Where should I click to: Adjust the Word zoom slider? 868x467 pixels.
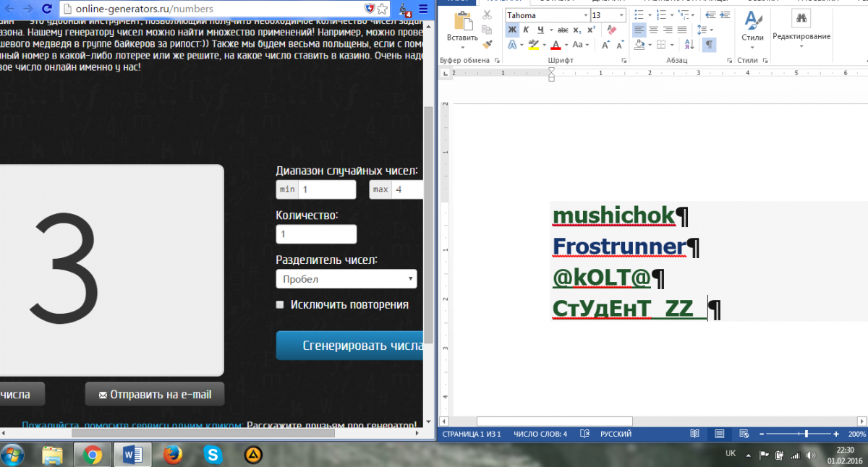tap(807, 434)
